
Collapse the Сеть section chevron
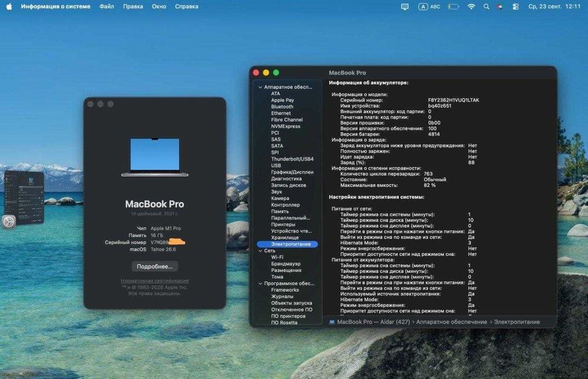(x=260, y=251)
